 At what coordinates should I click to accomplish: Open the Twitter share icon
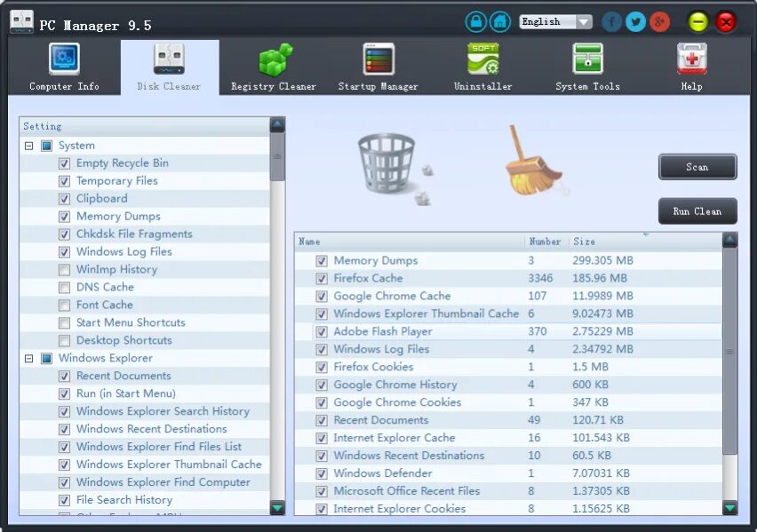click(636, 21)
